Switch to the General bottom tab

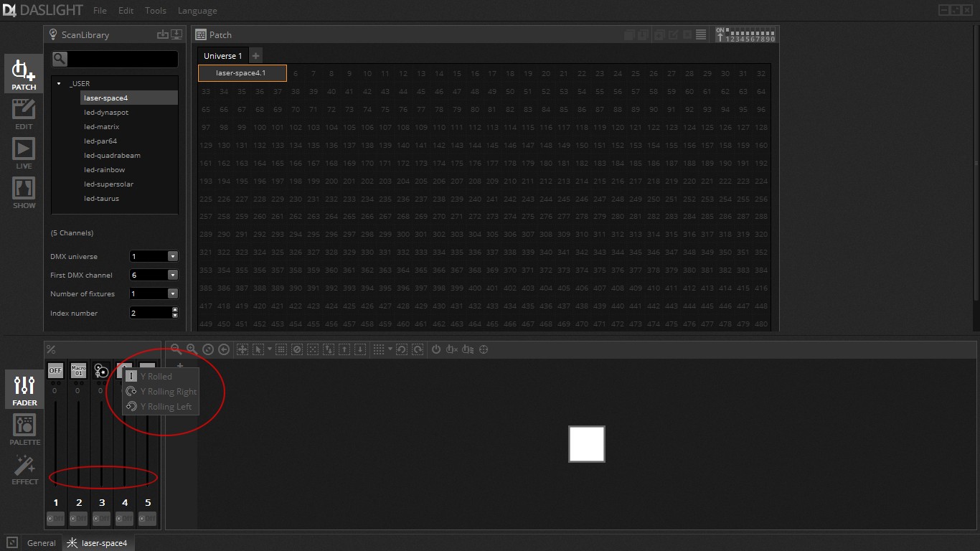(x=41, y=543)
